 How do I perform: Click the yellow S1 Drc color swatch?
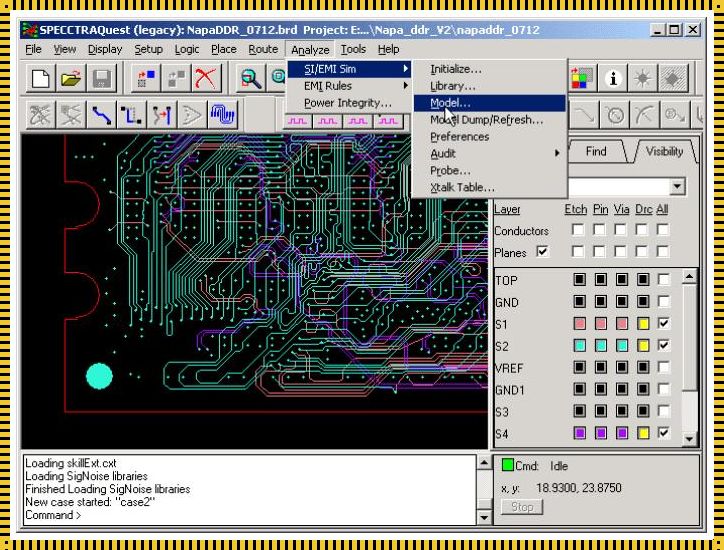643,323
